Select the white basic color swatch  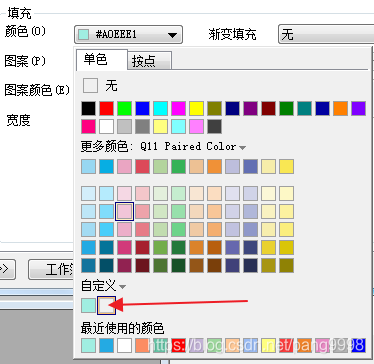pyautogui.click(x=106, y=127)
